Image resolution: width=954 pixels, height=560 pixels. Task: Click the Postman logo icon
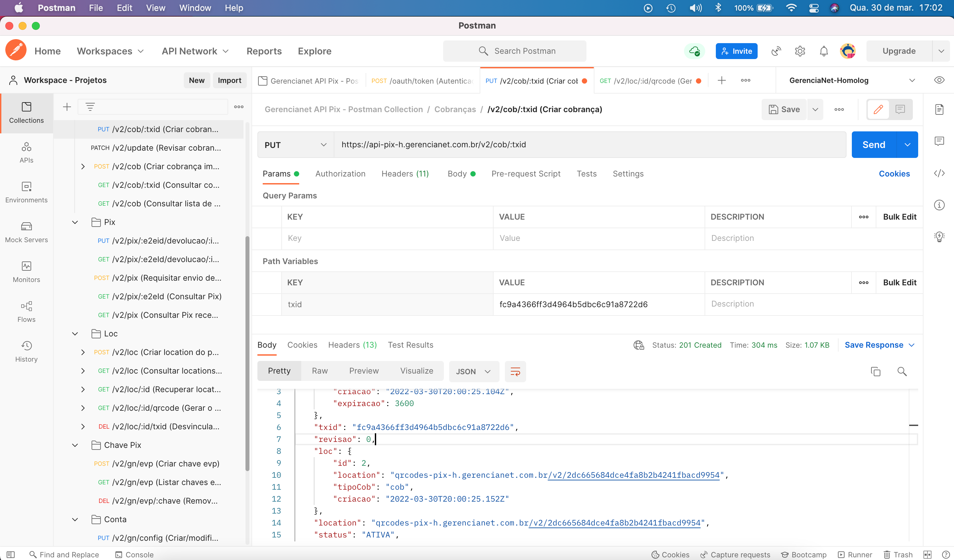[x=16, y=51]
